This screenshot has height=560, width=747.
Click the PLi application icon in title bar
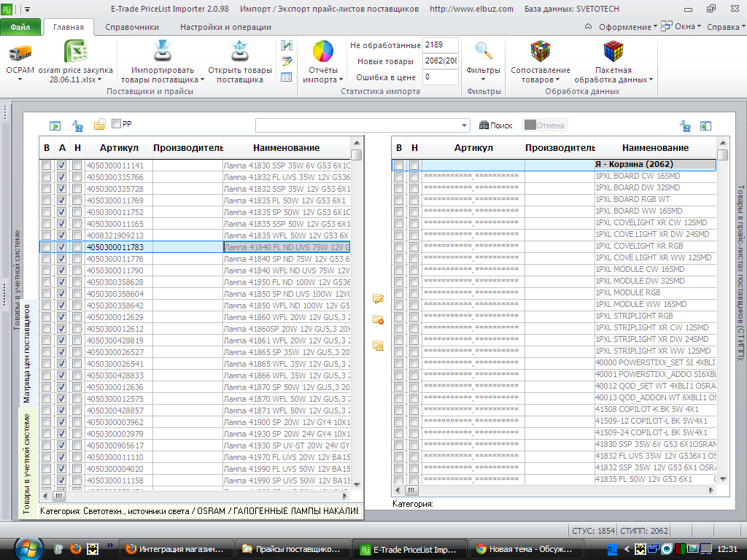pos(6,9)
